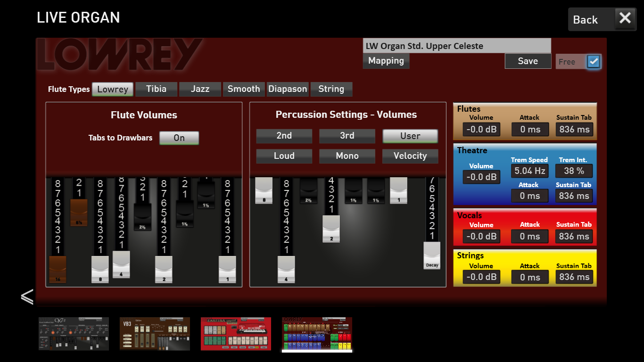Image resolution: width=644 pixels, height=362 pixels.
Task: Click the percussion 2 drawbar
Action: 331,229
